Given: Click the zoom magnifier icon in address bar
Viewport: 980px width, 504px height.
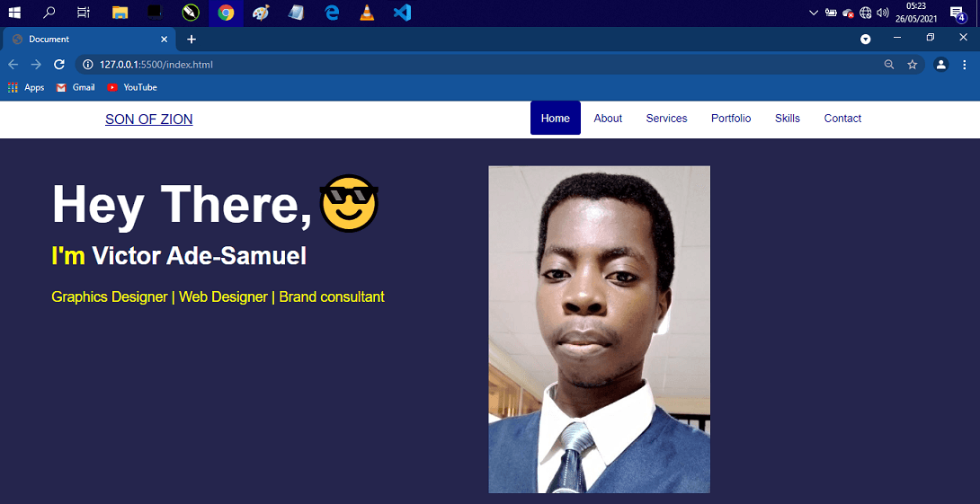Looking at the screenshot, I should click(x=889, y=65).
